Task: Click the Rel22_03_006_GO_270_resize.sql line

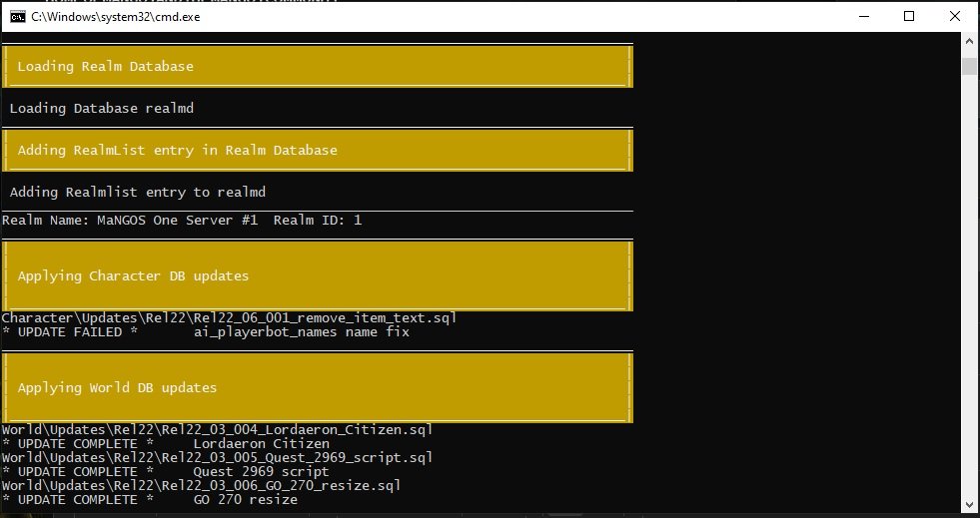Action: 201,485
